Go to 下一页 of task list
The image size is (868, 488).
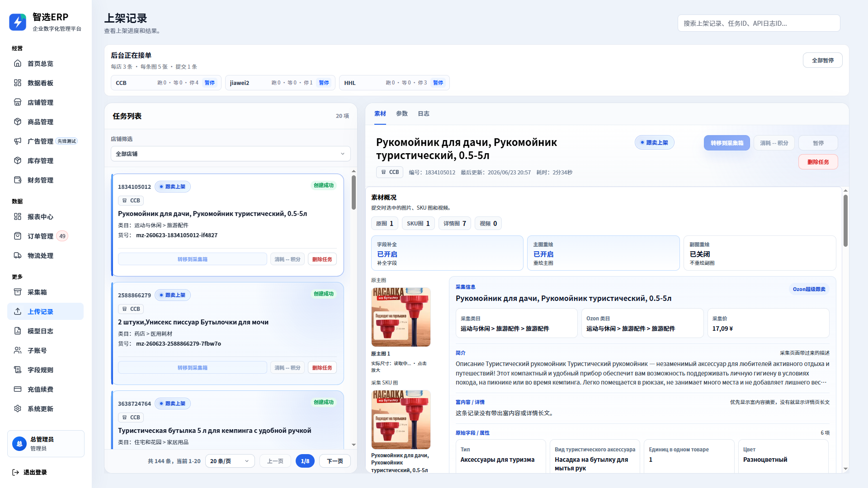tap(335, 461)
